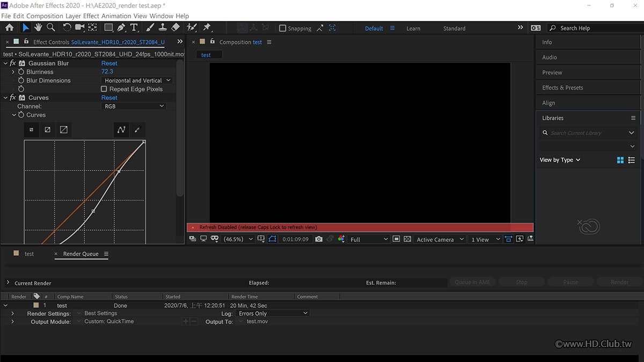The width and height of the screenshot is (644, 362).
Task: Expand the Render Settings disclosure arrow
Action: click(12, 313)
